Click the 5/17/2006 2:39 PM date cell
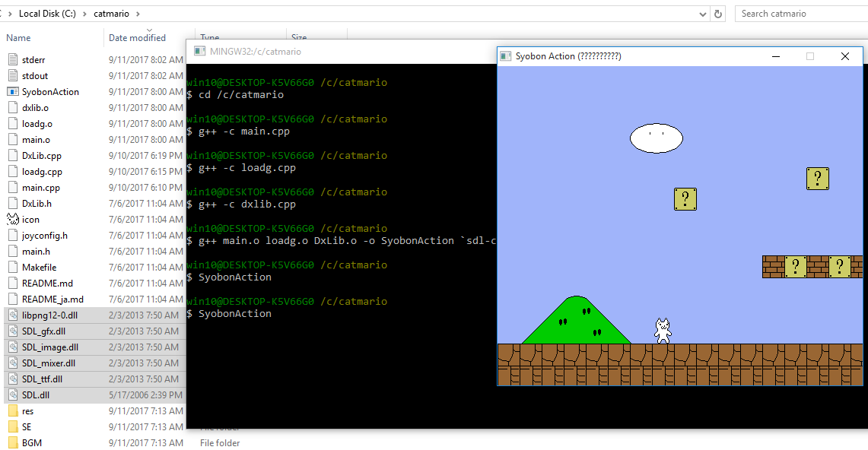This screenshot has height=450, width=868. pyautogui.click(x=145, y=395)
